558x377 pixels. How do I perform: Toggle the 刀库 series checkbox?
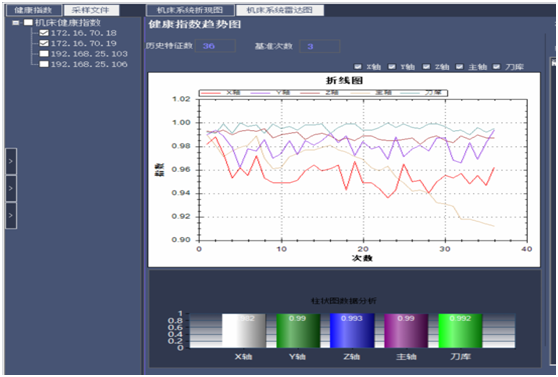pyautogui.click(x=496, y=67)
